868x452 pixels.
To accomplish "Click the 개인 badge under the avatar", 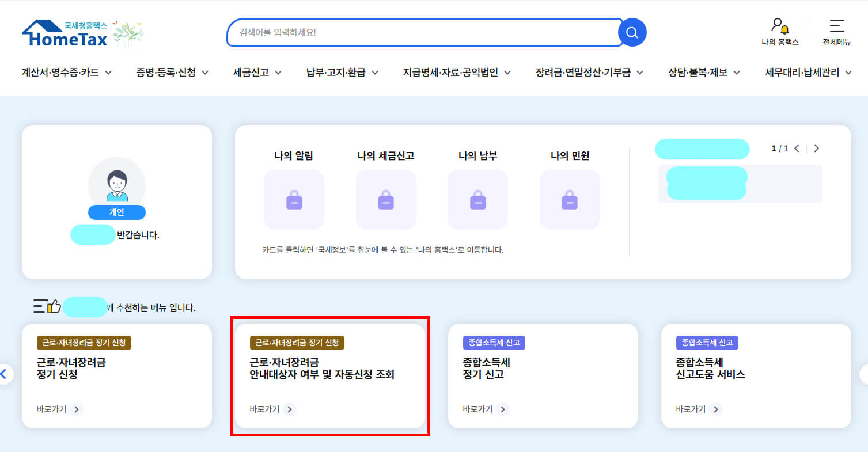I will pyautogui.click(x=116, y=212).
